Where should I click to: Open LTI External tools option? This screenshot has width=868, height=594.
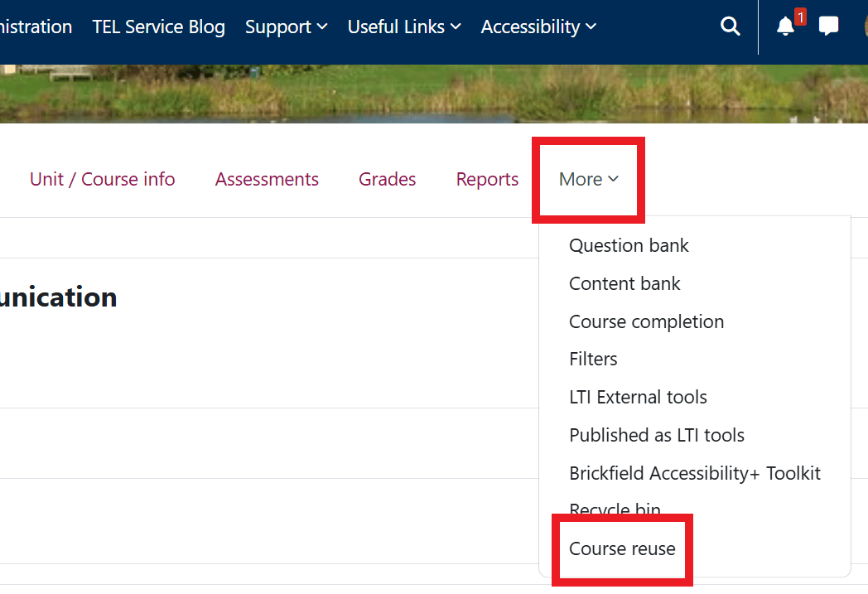(638, 398)
